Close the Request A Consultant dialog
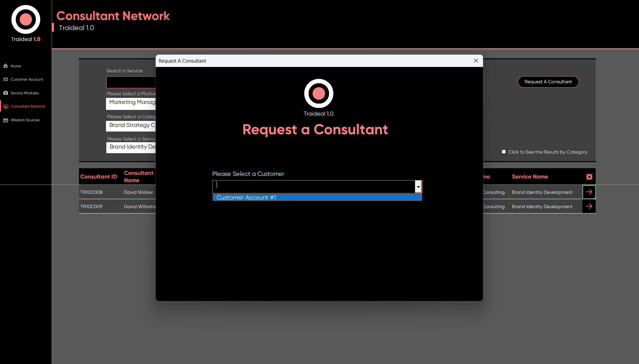Image resolution: width=639 pixels, height=364 pixels. tap(476, 61)
